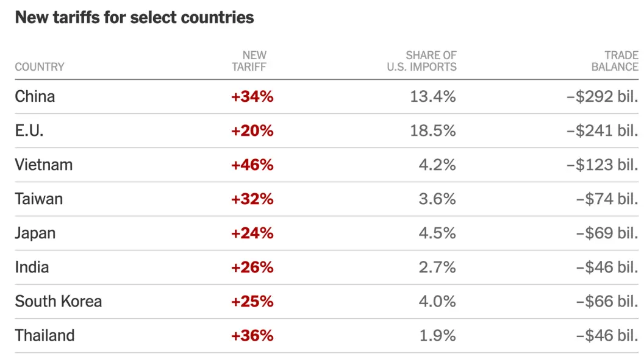The image size is (644, 362).
Task: Click the table title 'New tariffs for select countries'
Action: click(134, 18)
